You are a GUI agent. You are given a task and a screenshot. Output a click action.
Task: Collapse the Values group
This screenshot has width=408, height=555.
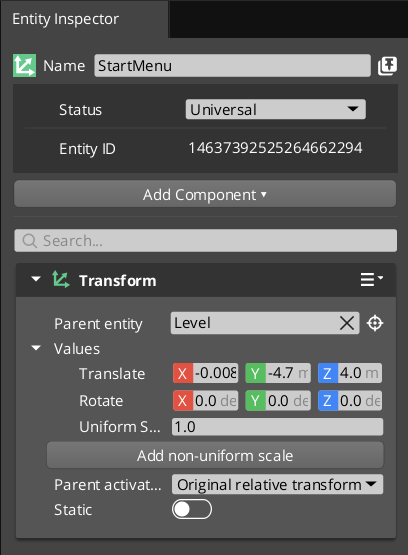click(x=36, y=348)
